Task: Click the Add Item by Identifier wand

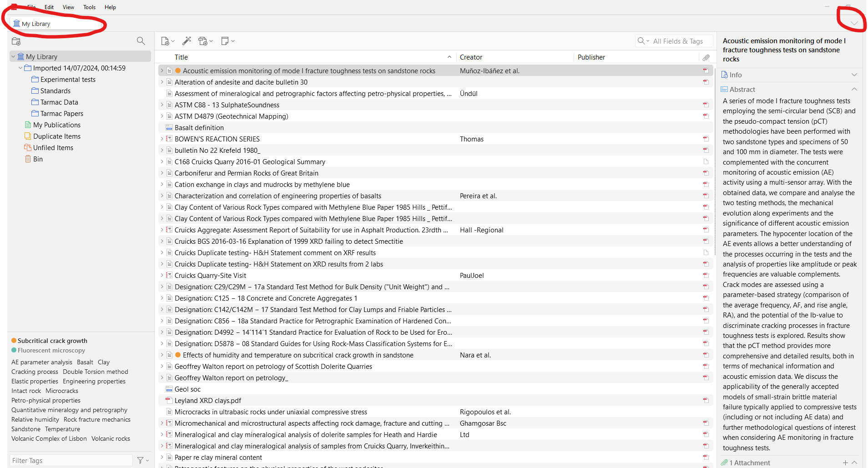Action: (187, 41)
